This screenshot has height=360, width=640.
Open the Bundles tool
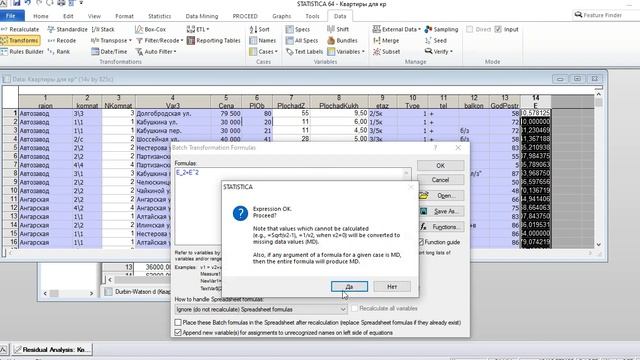[342, 40]
